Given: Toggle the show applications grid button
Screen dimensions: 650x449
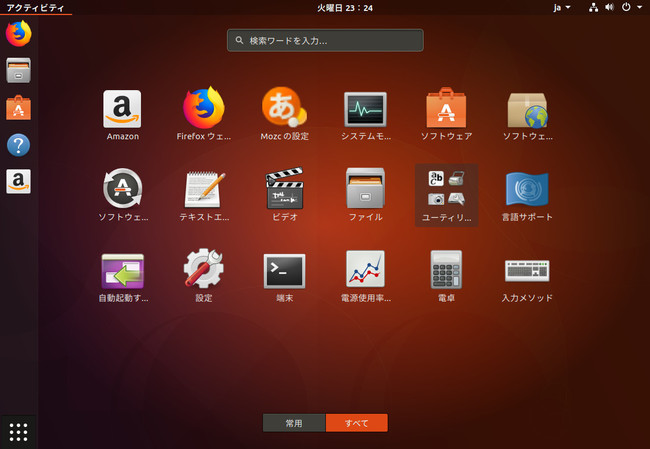Looking at the screenshot, I should point(18,432).
